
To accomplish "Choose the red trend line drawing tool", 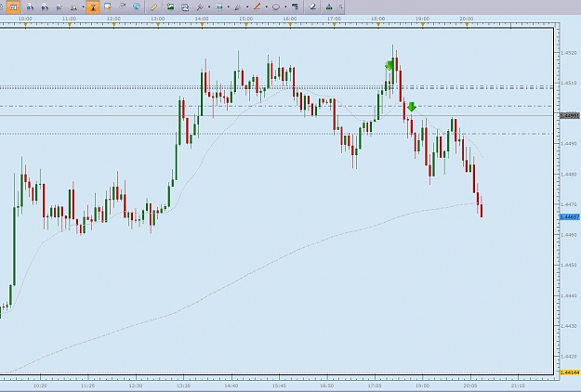I will coord(257,7).
